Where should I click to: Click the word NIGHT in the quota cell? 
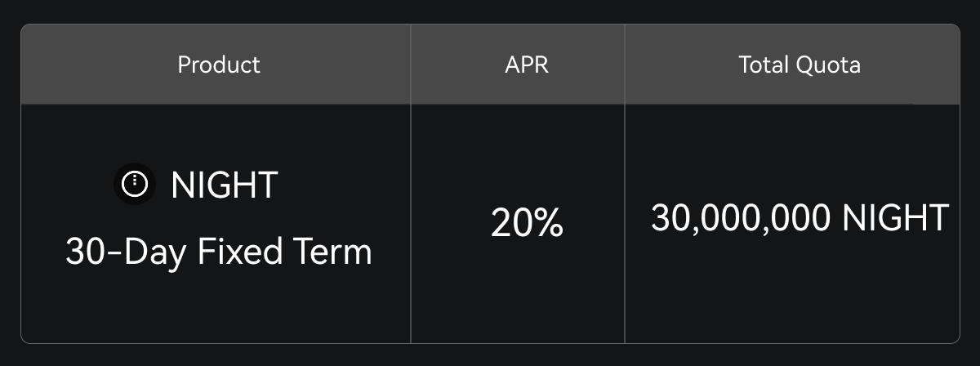[x=896, y=218]
